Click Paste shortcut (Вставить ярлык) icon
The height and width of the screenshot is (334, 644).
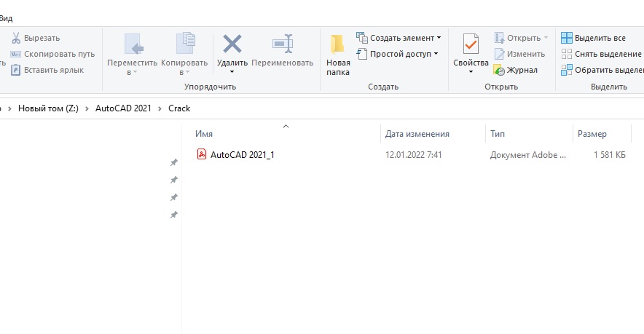15,70
